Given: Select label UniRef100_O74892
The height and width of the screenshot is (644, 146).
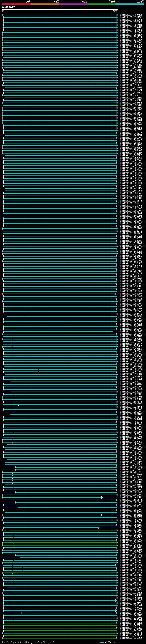Looking at the screenshot, I should click(x=131, y=361).
